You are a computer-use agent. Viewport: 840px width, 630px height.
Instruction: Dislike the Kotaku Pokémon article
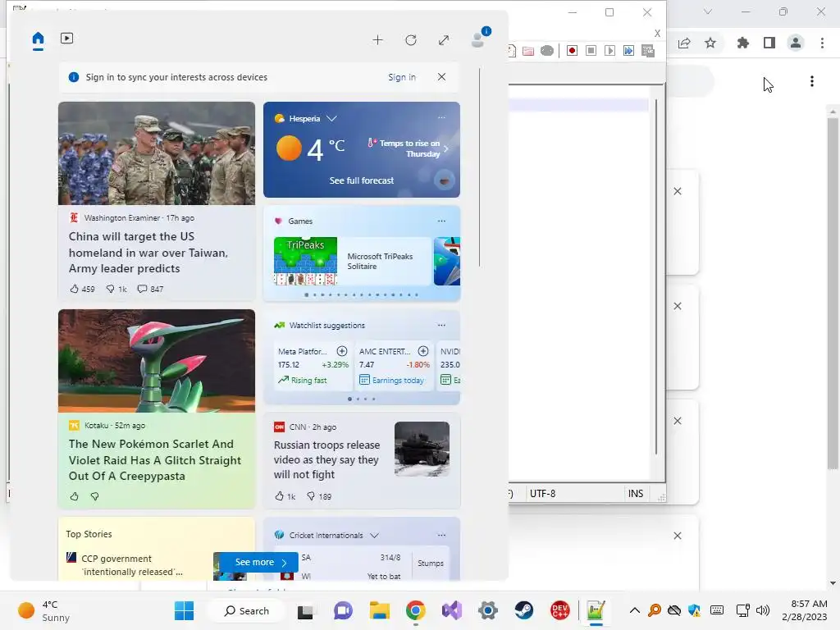click(95, 496)
